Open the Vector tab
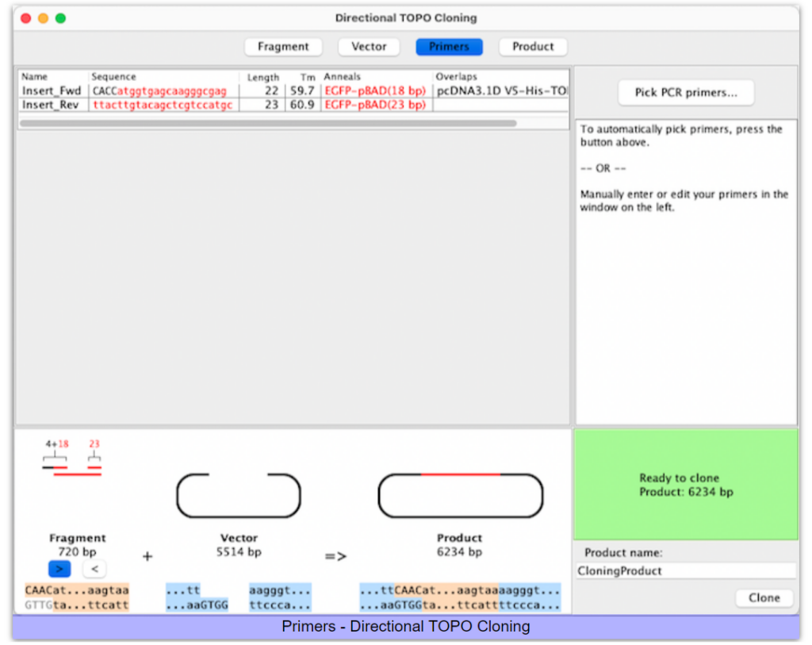812x645 pixels. pyautogui.click(x=369, y=47)
